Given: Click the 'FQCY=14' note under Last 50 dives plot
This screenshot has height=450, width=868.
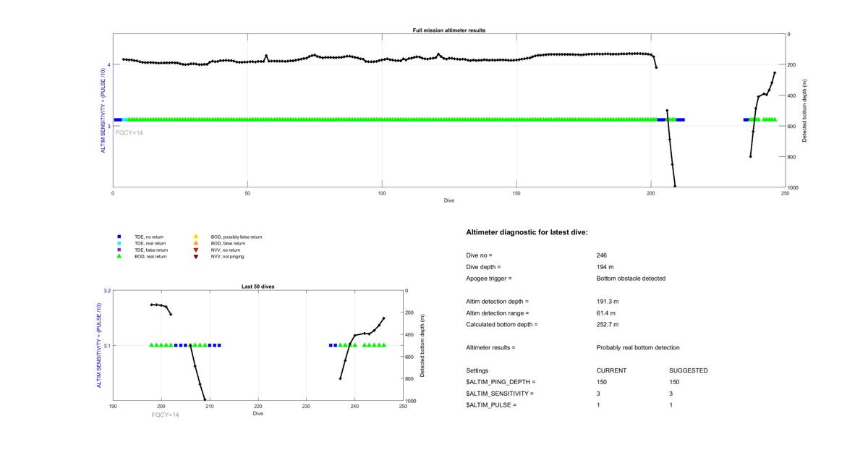Looking at the screenshot, I should [165, 415].
